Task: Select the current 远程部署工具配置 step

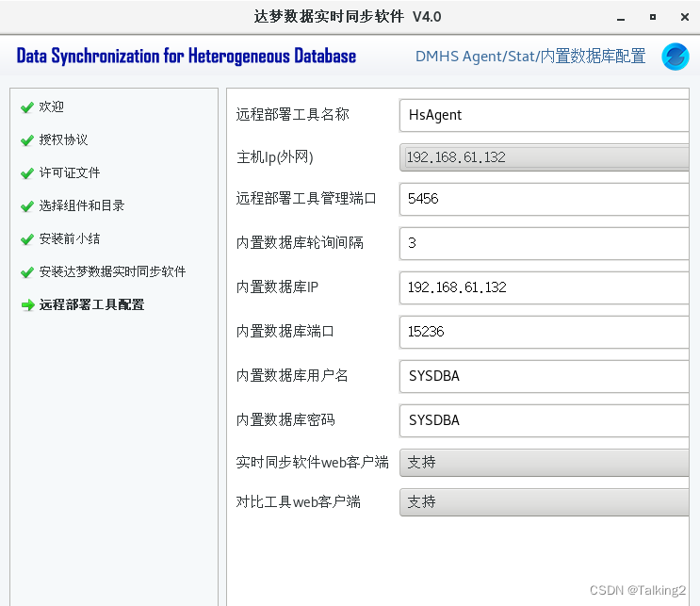Action: pyautogui.click(x=91, y=304)
